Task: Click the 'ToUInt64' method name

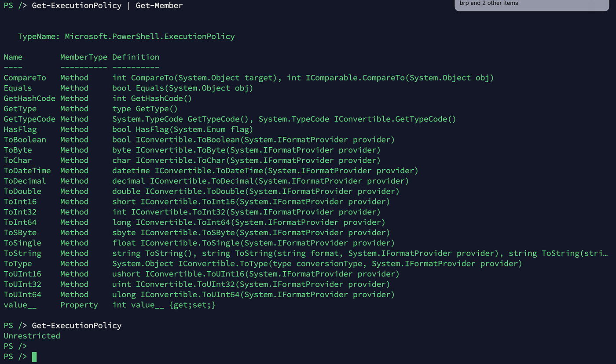Action: coord(22,295)
